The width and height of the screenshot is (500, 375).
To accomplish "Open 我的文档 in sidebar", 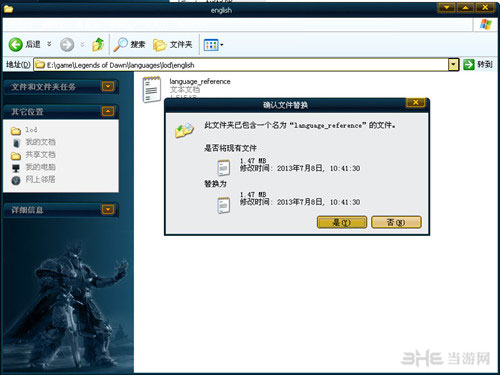I will pos(40,142).
